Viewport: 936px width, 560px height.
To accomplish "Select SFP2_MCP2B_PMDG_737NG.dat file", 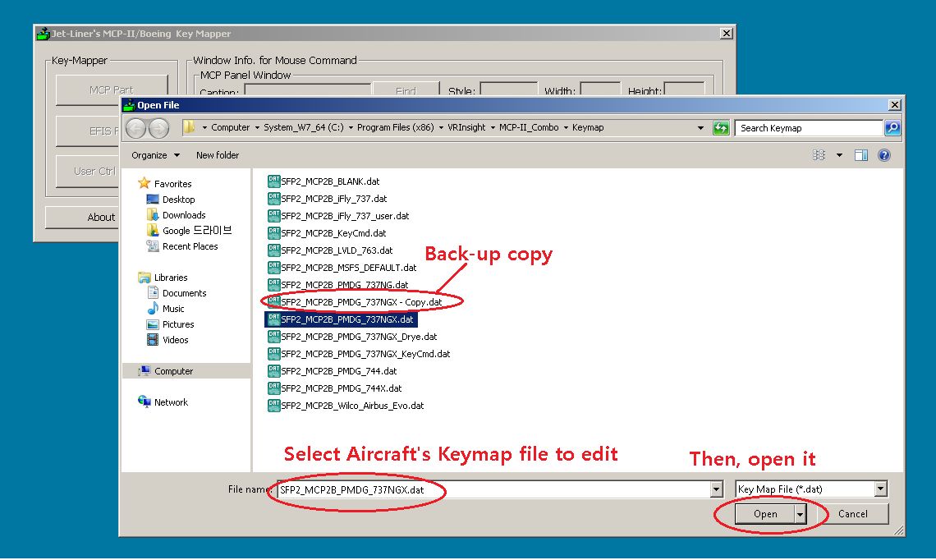I will [338, 285].
